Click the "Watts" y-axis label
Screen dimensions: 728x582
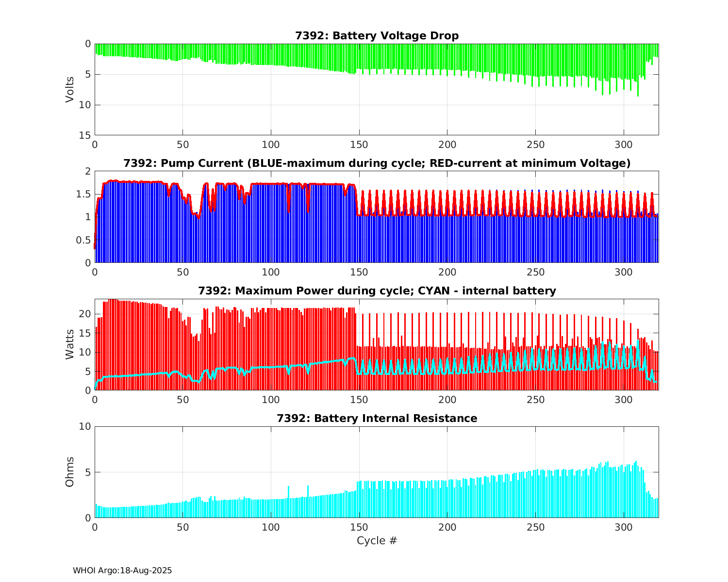coord(70,344)
